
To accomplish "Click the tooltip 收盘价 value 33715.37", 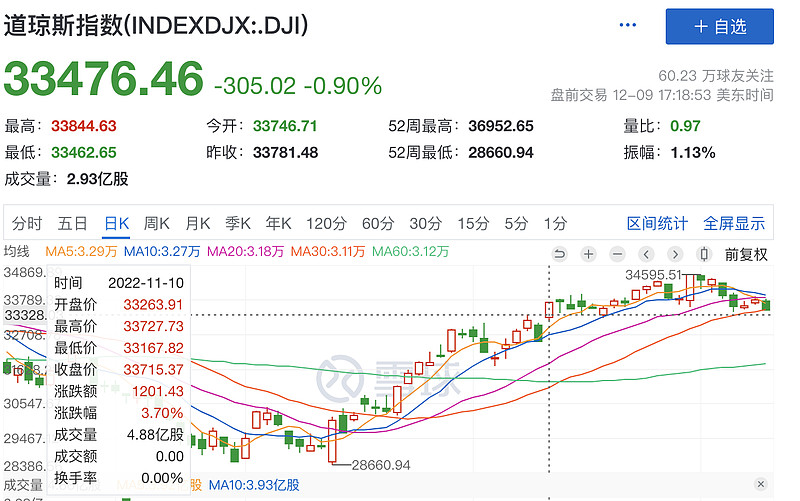I will [x=153, y=370].
